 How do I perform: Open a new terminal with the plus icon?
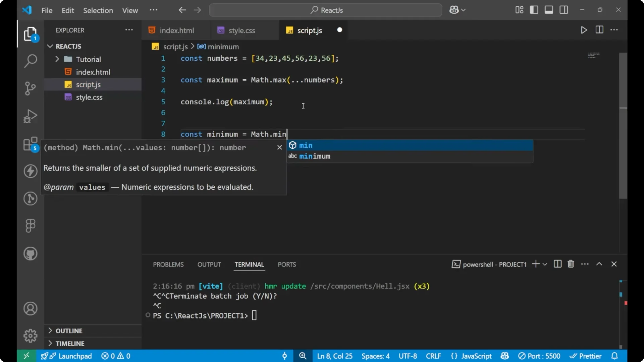[536, 264]
